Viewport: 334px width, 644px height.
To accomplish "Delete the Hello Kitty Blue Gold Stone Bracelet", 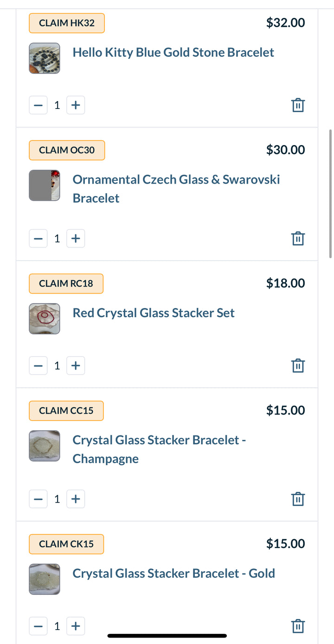I will pos(298,105).
